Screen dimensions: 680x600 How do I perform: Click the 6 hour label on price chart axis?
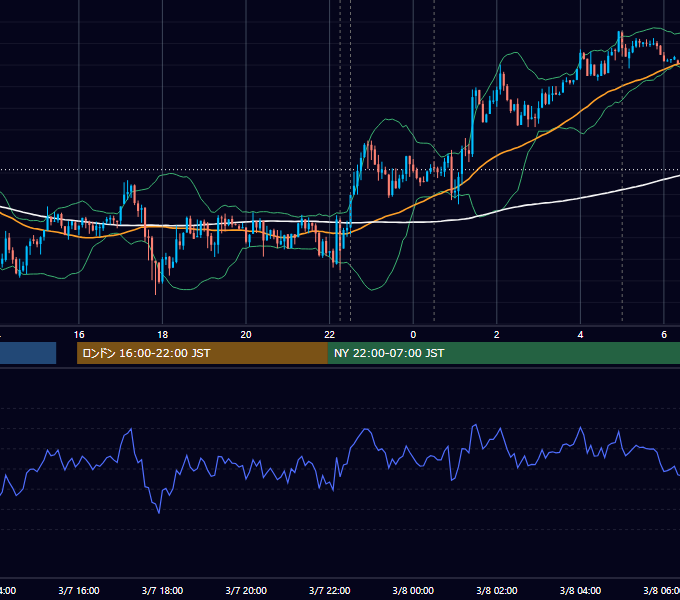[x=664, y=334]
